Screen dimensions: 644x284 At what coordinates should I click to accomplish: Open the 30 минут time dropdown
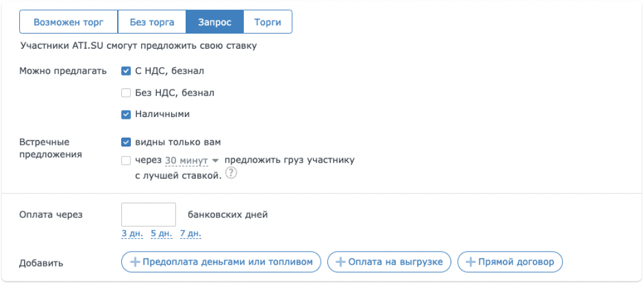[186, 160]
